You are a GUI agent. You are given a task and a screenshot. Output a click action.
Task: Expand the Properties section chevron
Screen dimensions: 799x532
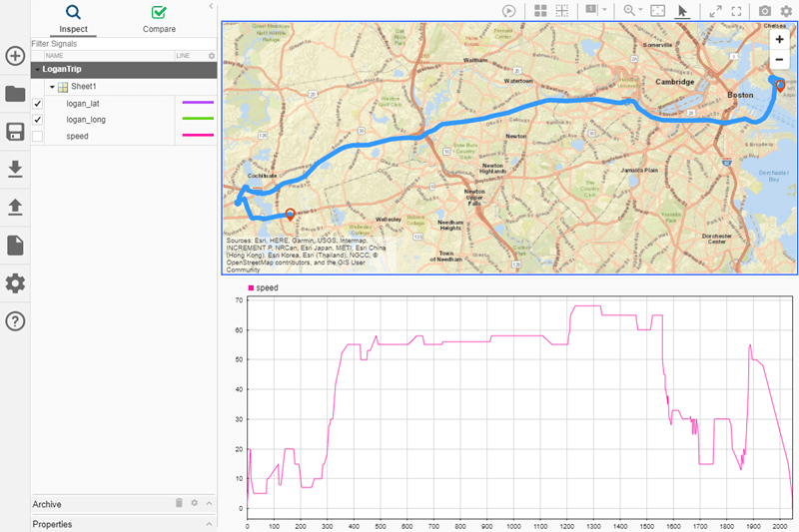tap(209, 524)
